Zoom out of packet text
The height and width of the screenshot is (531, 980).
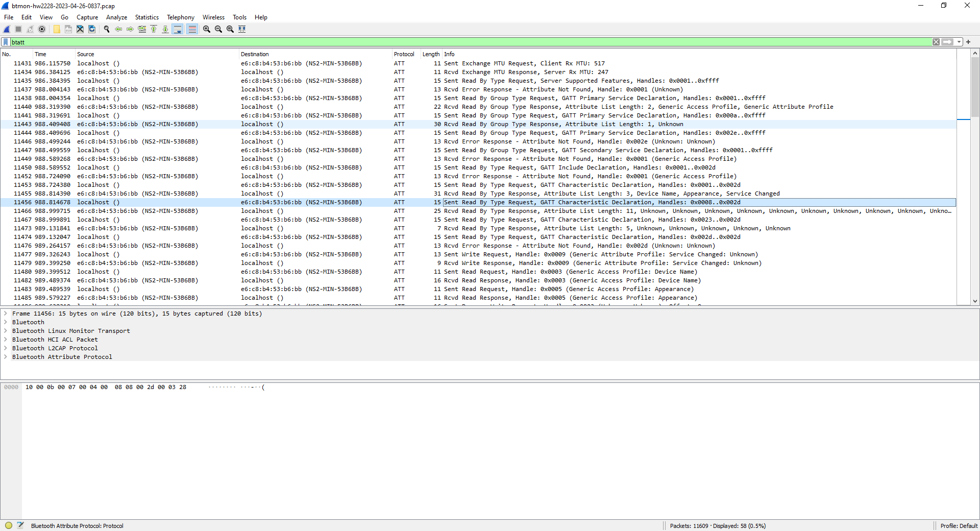pos(218,29)
